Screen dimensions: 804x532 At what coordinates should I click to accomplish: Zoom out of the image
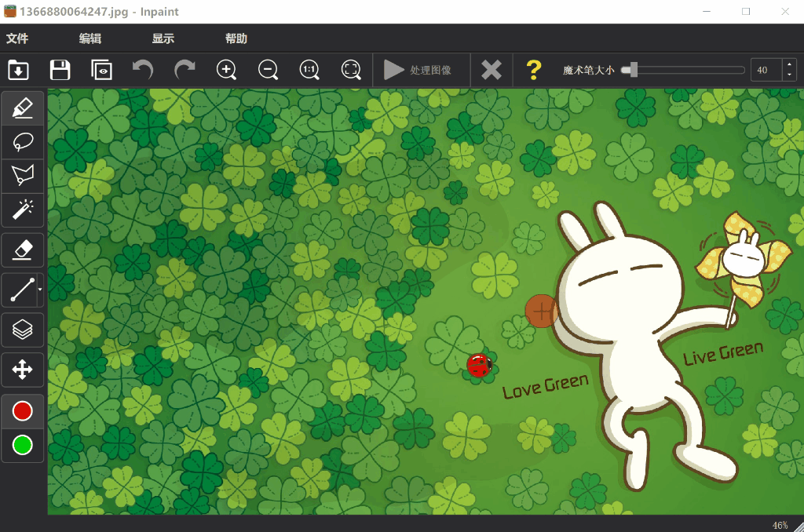pyautogui.click(x=268, y=70)
